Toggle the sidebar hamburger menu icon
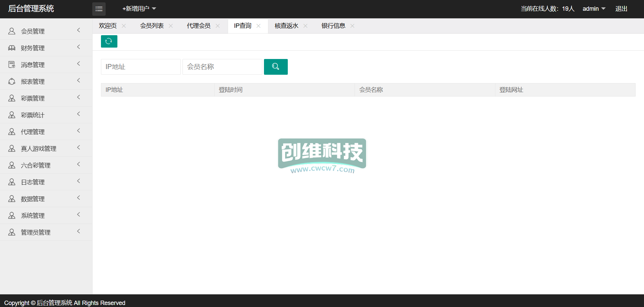This screenshot has width=644, height=307. [99, 9]
